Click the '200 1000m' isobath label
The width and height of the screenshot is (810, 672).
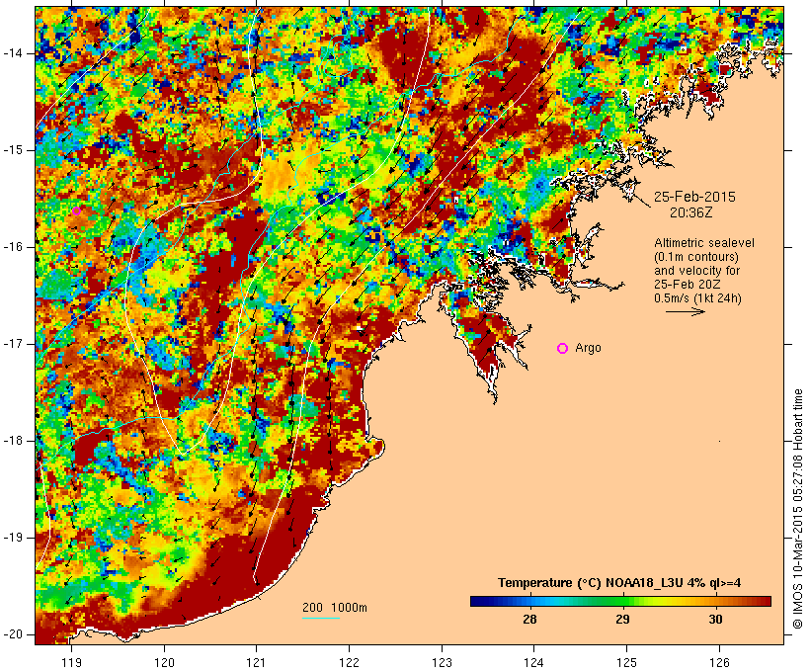tap(335, 608)
